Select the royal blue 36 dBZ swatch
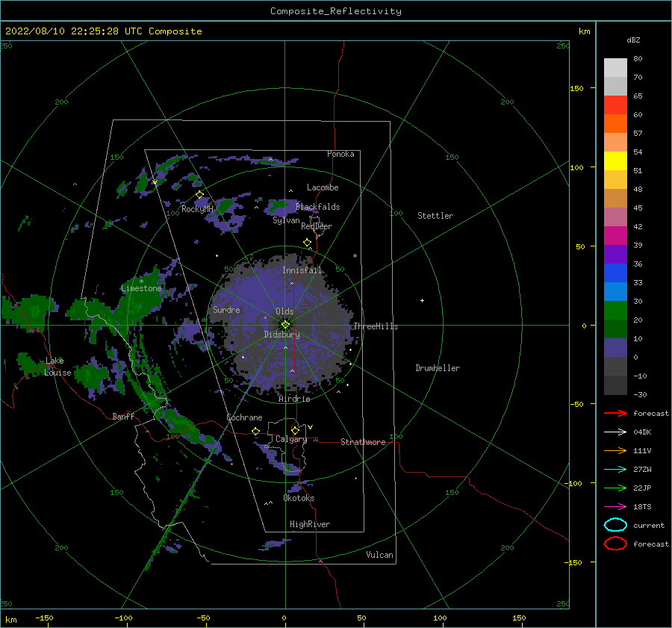Viewport: 672px width, 628px height. [615, 273]
